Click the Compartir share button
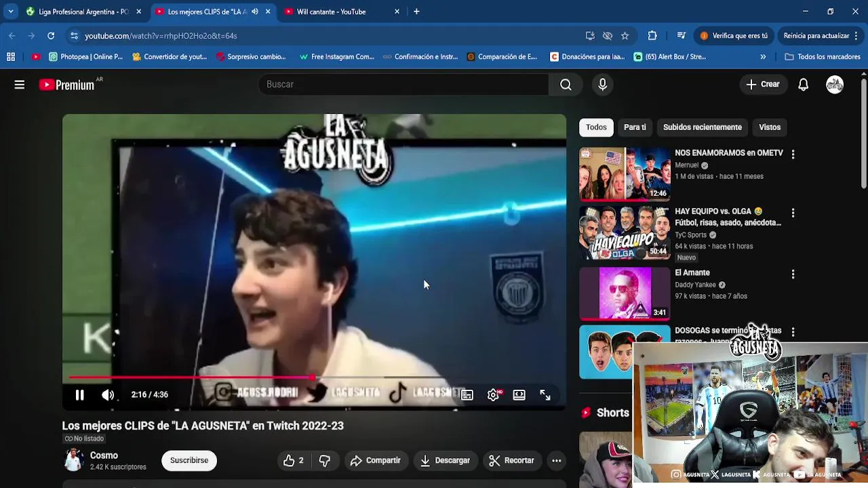Viewport: 868px width, 488px height. 376,460
